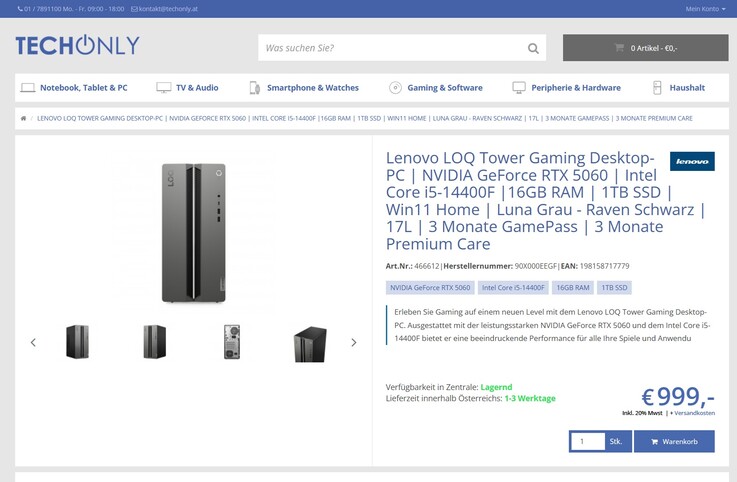Click the NVIDIA GeForce RTX 5060 tag
This screenshot has width=737, height=482.
click(x=430, y=288)
